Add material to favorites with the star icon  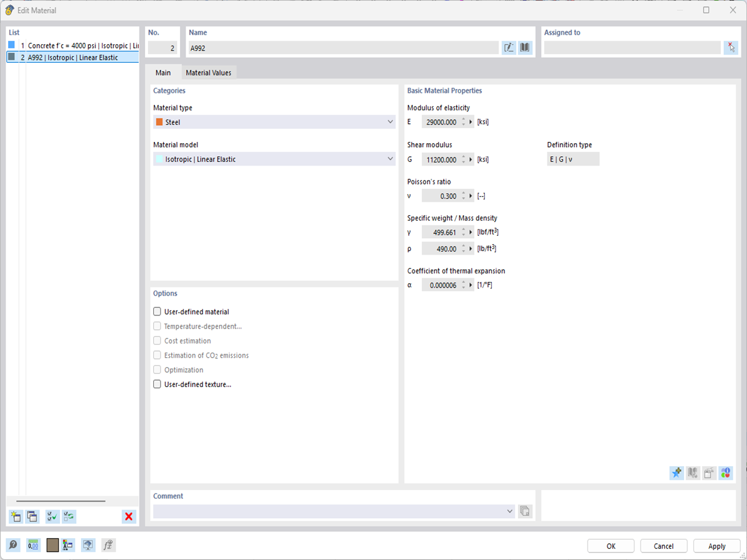pyautogui.click(x=677, y=473)
